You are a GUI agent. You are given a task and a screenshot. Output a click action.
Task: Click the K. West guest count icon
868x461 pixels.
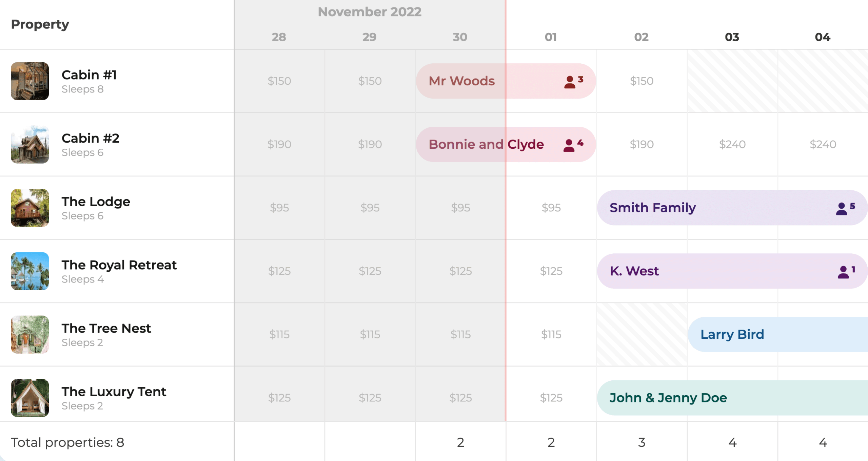pos(846,272)
